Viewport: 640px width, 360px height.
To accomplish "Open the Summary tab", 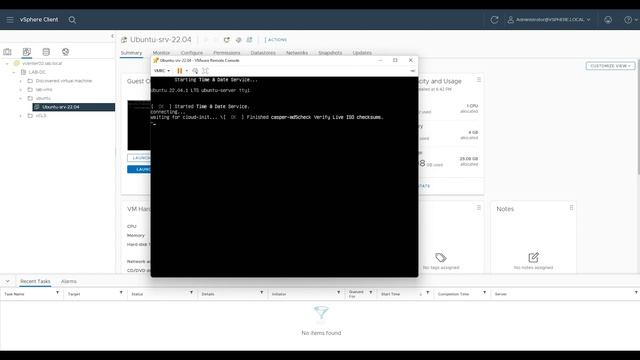I will (x=131, y=53).
